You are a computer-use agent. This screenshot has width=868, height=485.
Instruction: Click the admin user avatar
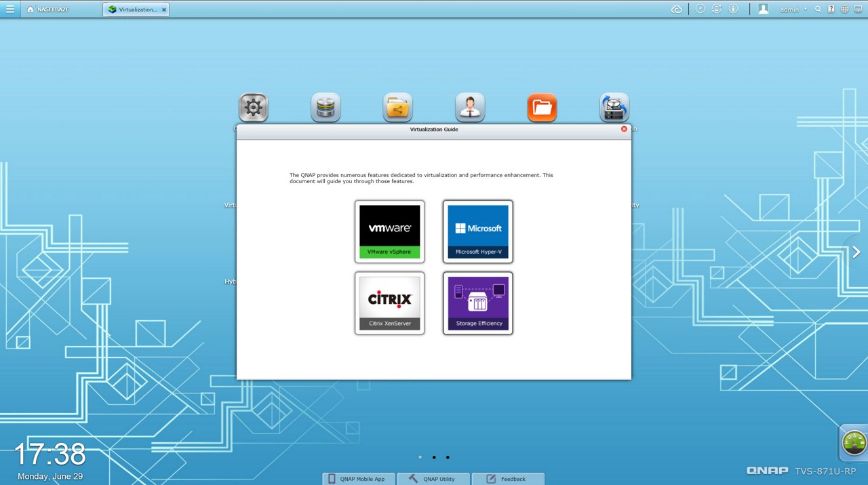(764, 9)
